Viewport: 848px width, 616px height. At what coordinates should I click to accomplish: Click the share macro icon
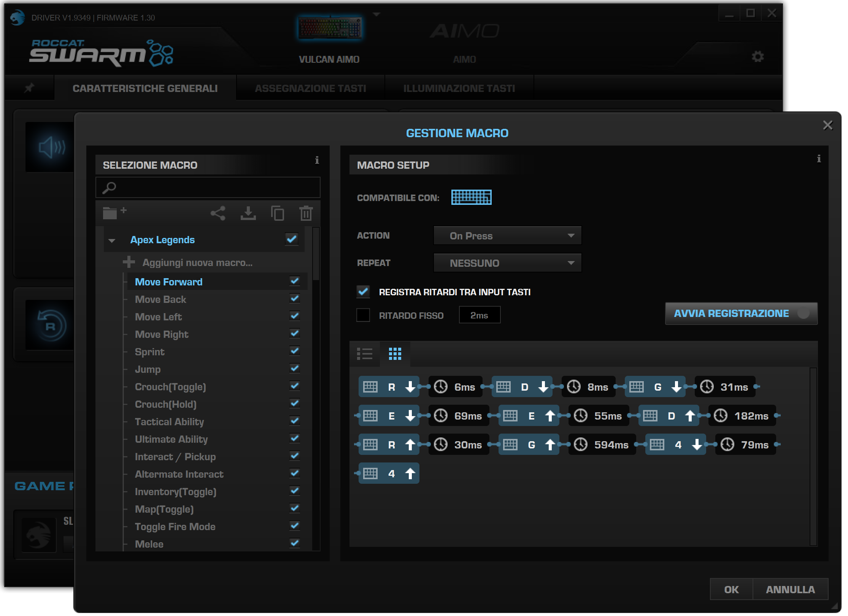click(x=218, y=213)
